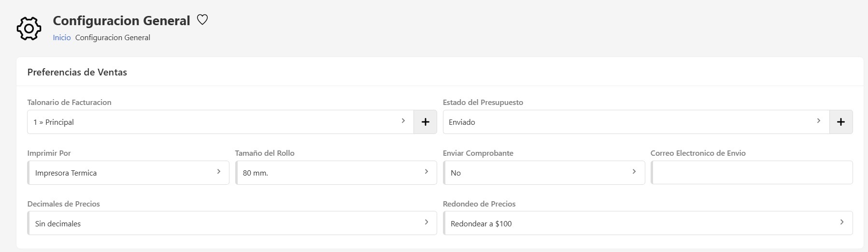Open the Talonario de Facturacion dropdown

220,122
